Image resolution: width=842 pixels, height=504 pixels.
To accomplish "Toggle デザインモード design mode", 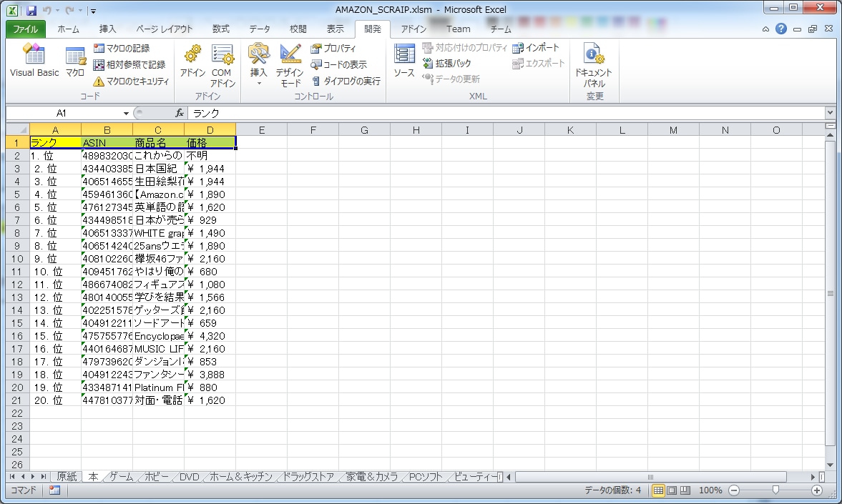I will pyautogui.click(x=290, y=66).
